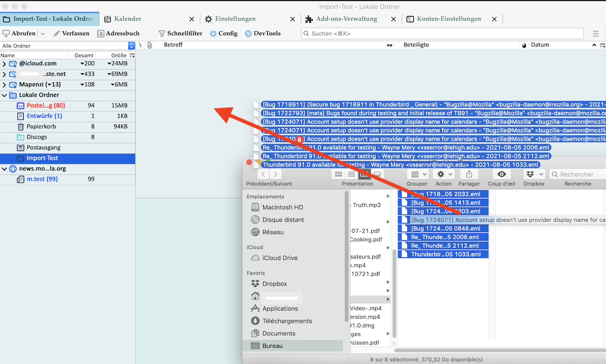Toggle the Schnellfilter quick filter bar

pyautogui.click(x=180, y=33)
